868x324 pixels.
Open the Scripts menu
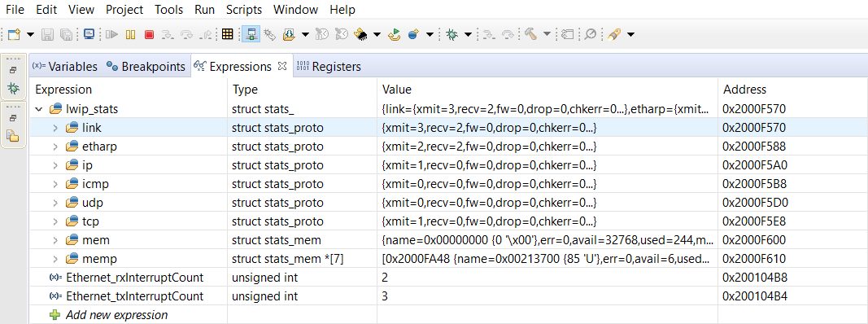click(243, 10)
